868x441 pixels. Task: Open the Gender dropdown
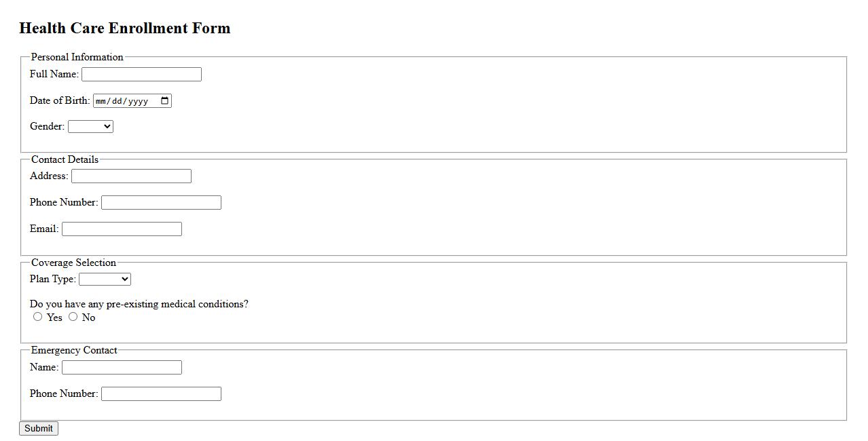90,127
